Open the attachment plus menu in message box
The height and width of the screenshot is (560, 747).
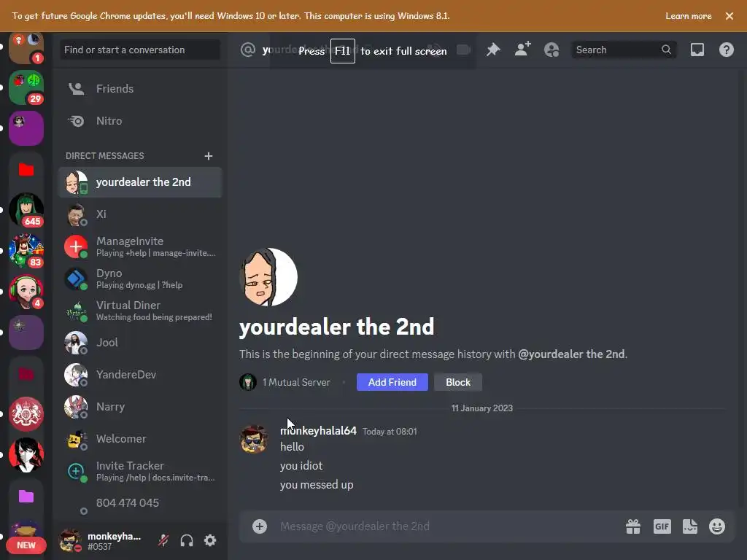(x=260, y=526)
